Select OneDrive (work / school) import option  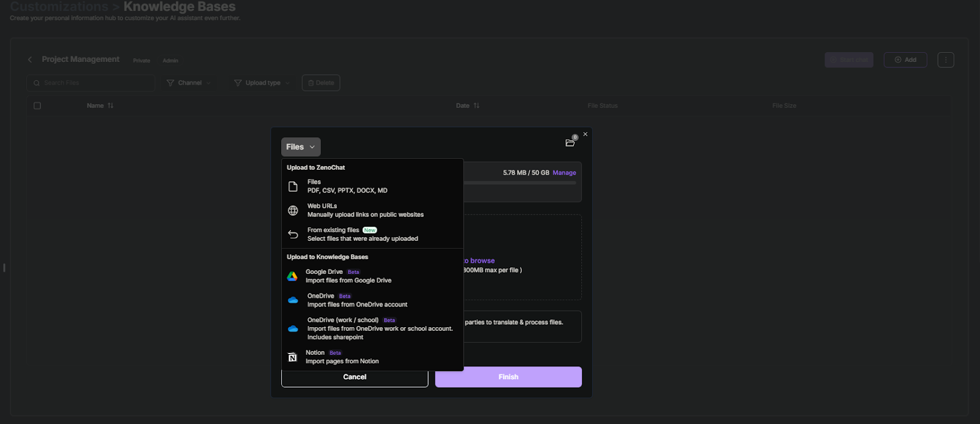tap(372, 328)
